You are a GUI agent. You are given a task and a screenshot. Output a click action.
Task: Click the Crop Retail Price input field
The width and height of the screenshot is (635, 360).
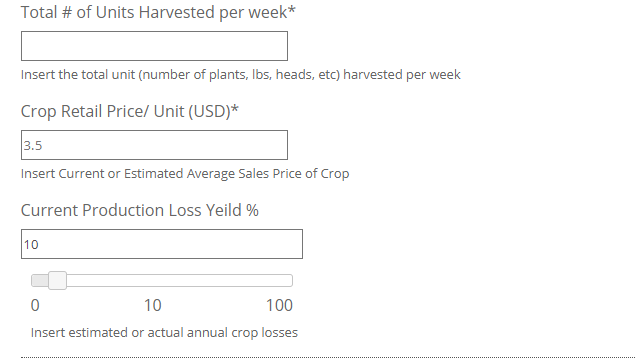154,145
